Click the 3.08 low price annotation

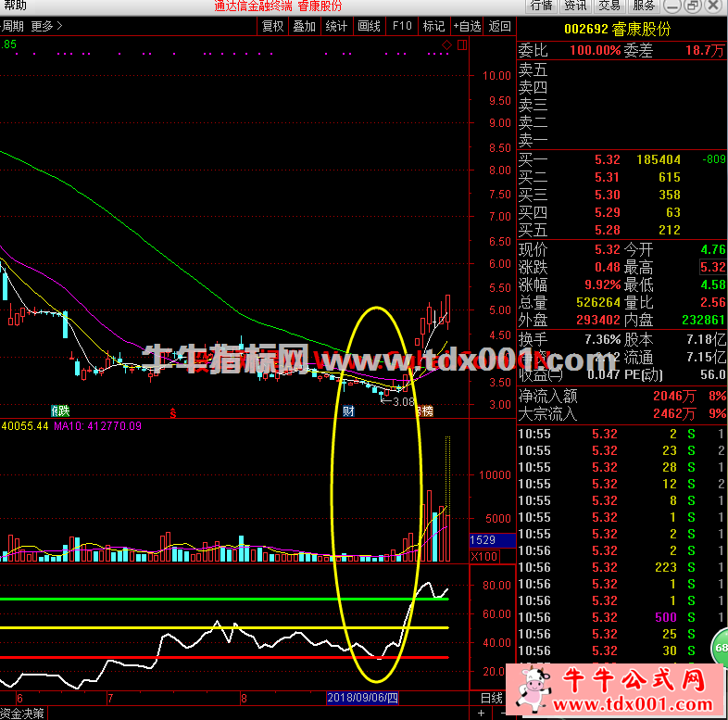tap(403, 402)
